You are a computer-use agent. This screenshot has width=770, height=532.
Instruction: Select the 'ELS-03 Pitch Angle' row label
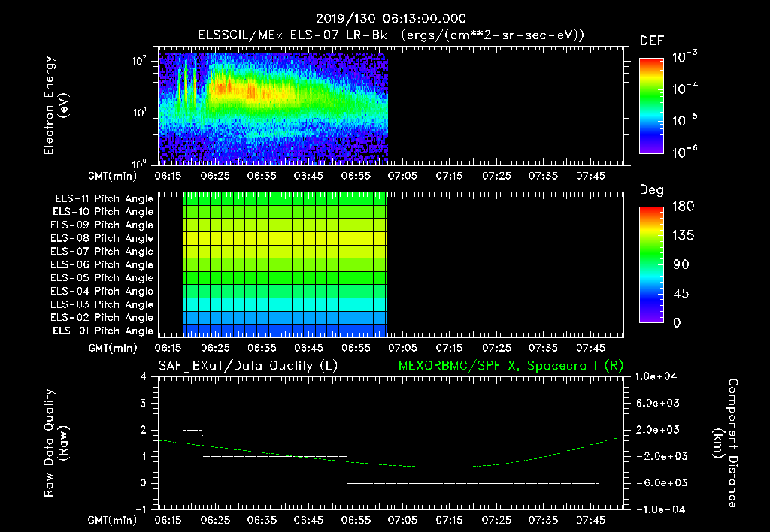[102, 304]
